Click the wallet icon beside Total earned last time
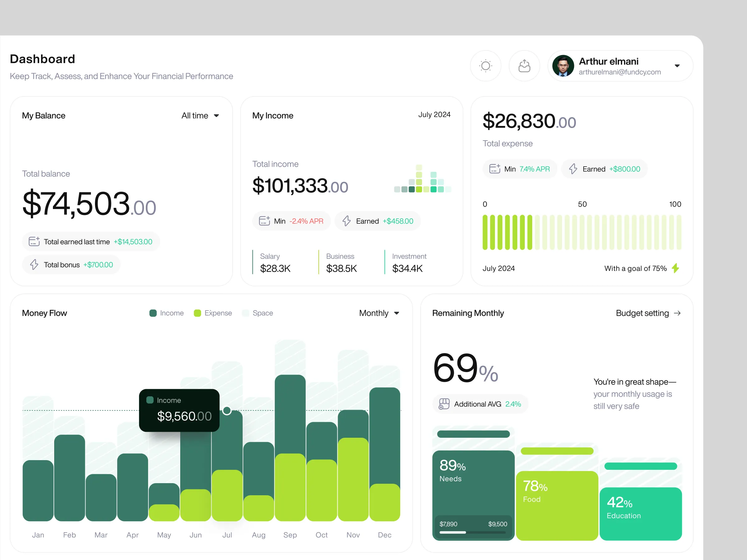The height and width of the screenshot is (560, 747). click(x=34, y=241)
